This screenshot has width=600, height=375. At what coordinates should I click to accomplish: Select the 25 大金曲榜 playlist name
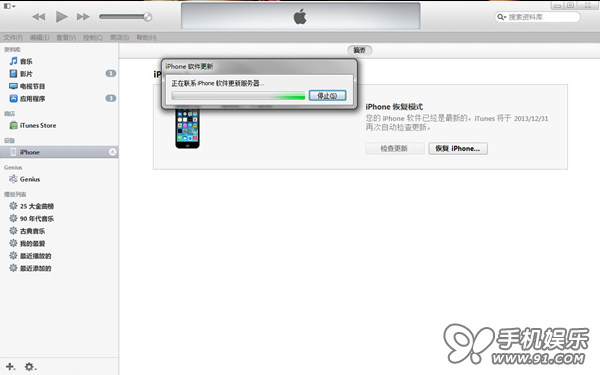tap(37, 206)
